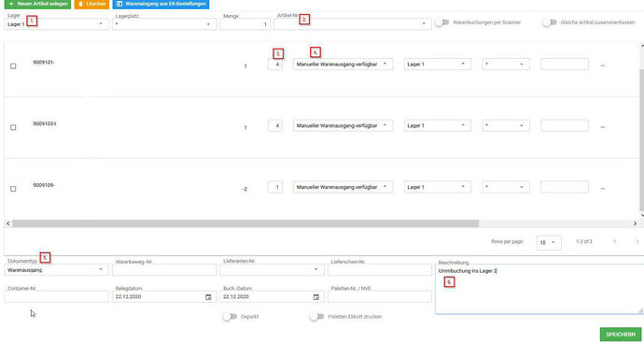Open the Artikel-Nr dropdown
644x343 pixels.
[353, 24]
